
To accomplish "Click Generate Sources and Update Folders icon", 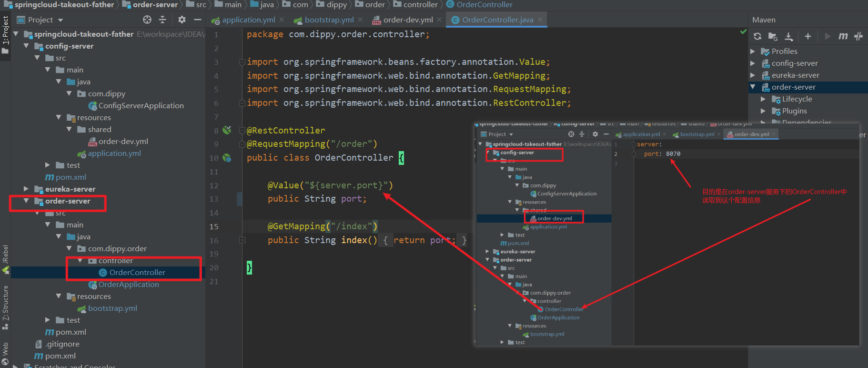I will click(x=773, y=36).
